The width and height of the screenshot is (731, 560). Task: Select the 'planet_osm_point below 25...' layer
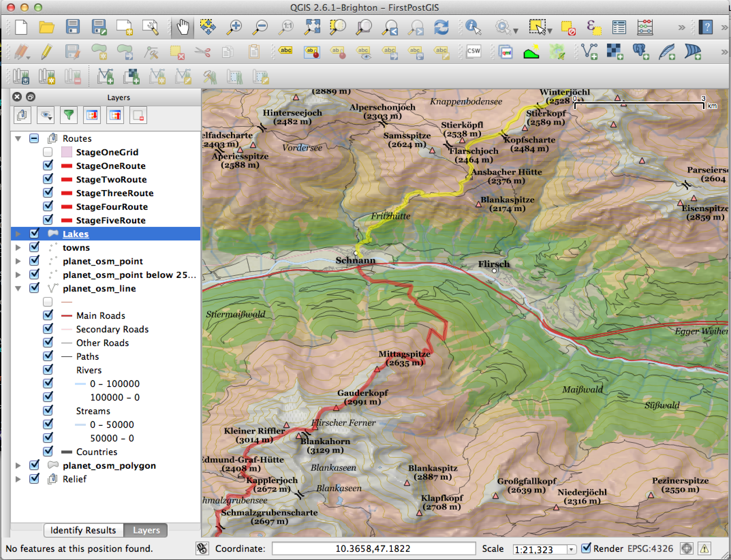(x=129, y=275)
